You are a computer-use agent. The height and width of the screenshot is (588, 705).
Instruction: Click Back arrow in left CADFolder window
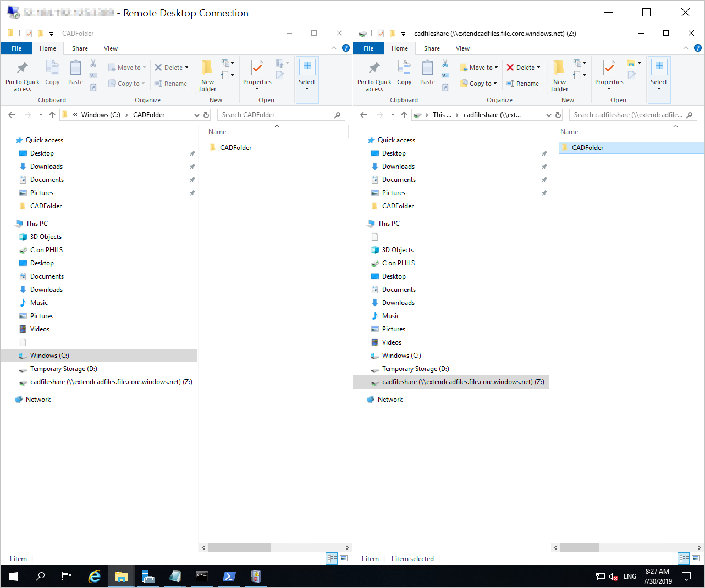[x=12, y=115]
